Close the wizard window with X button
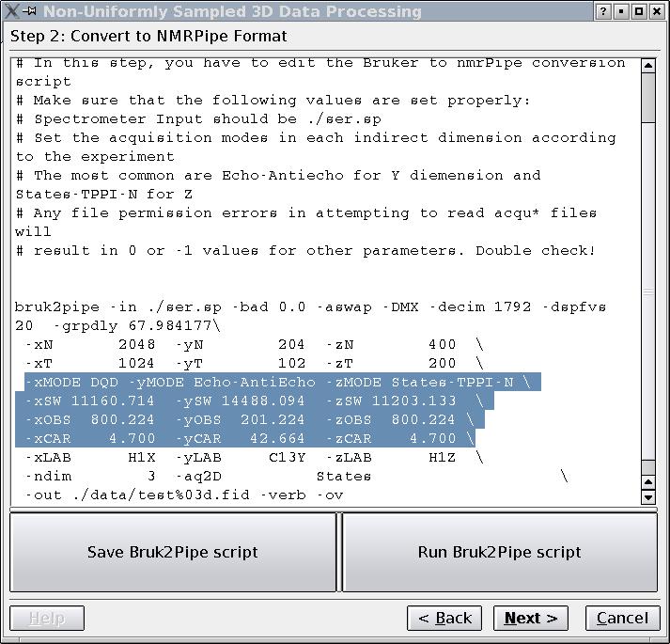This screenshot has width=670, height=644. pyautogui.click(x=657, y=11)
